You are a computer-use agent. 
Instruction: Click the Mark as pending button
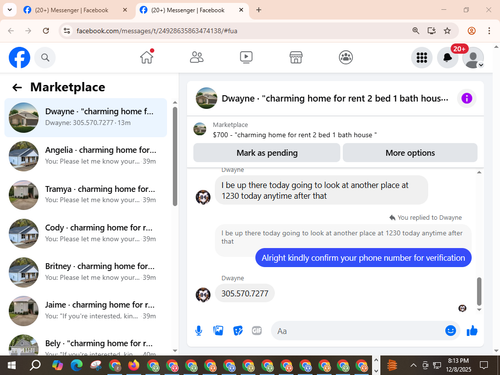pos(267,153)
